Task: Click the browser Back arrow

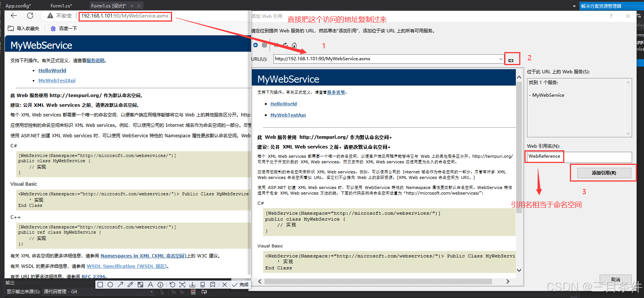Action: tap(14, 16)
